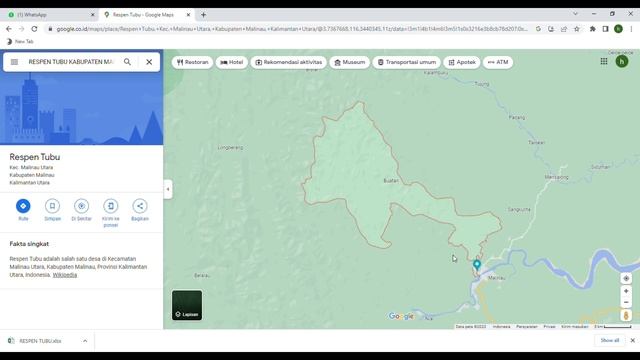640x360 pixels.
Task: Filter map by Hotel chip
Action: [231, 62]
